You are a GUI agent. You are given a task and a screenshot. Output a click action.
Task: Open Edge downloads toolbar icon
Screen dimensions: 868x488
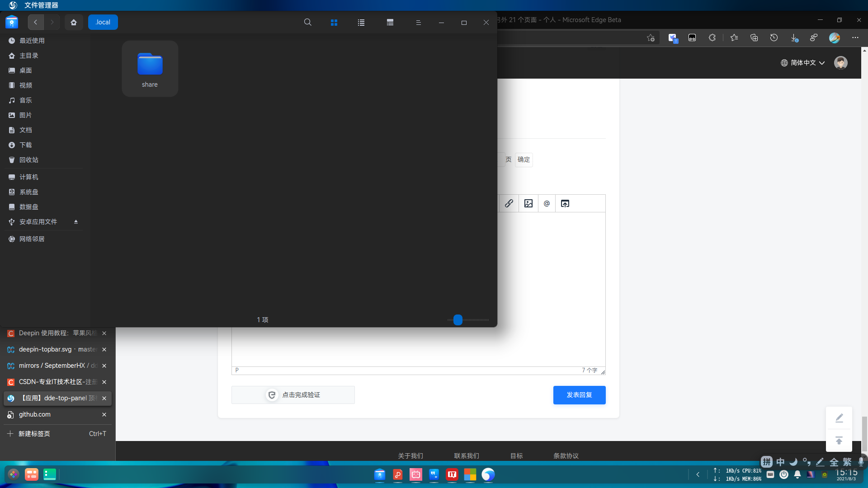point(794,38)
